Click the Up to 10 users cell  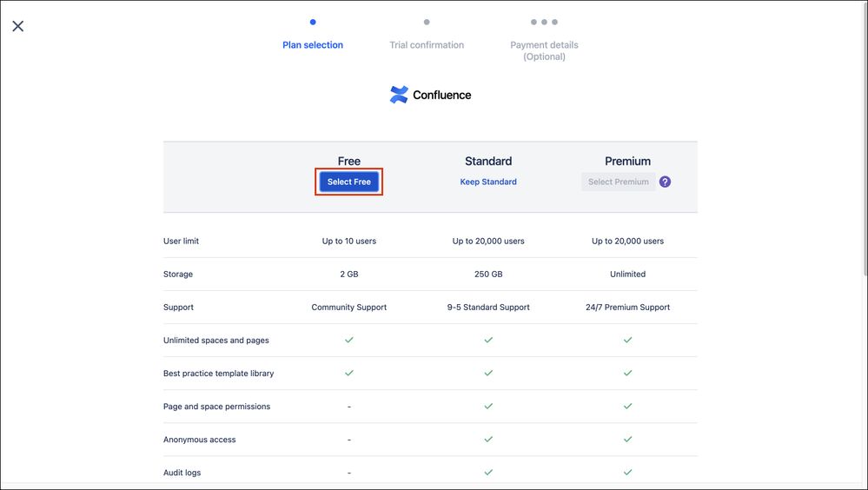[348, 241]
